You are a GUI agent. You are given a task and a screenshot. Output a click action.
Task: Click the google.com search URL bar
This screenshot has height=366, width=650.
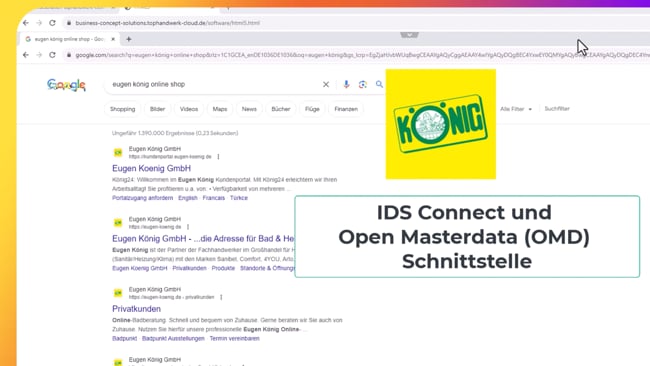pyautogui.click(x=357, y=55)
